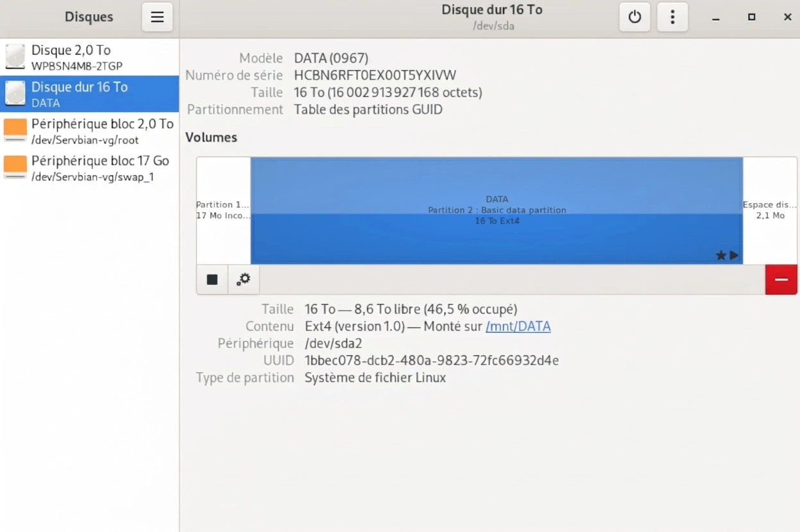
Task: Select Périphérique bloc 17 Go swap entry
Action: [x=89, y=168]
